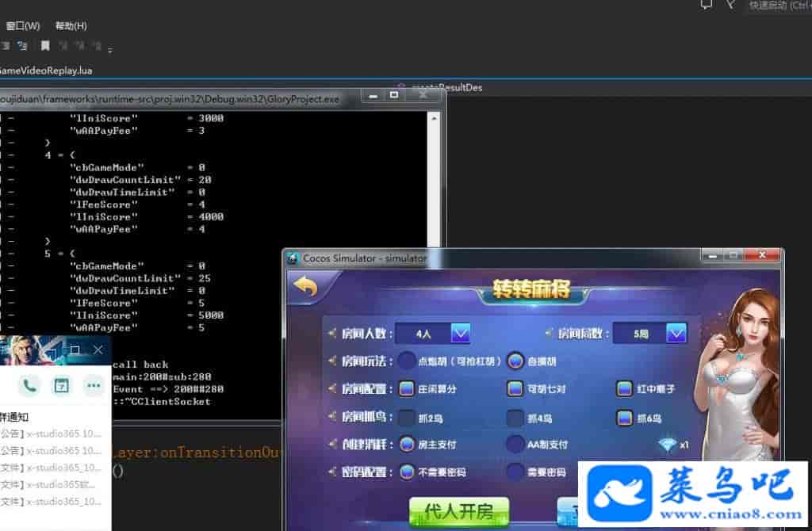Viewport: 812px width, 531px height.
Task: Open the calendar icon in chat panel
Action: (x=61, y=386)
